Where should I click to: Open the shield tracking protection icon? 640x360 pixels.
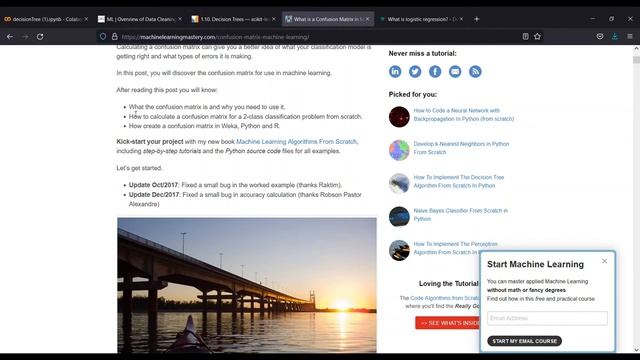(x=103, y=37)
